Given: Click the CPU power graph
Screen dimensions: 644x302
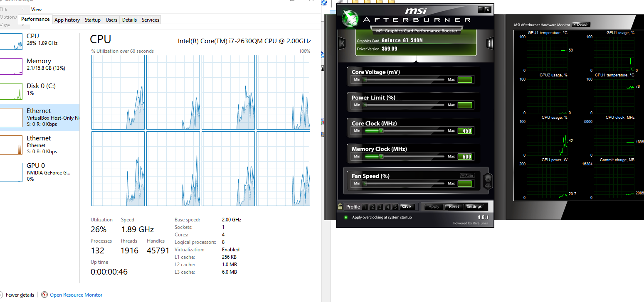Looking at the screenshot, I should coord(548,181).
